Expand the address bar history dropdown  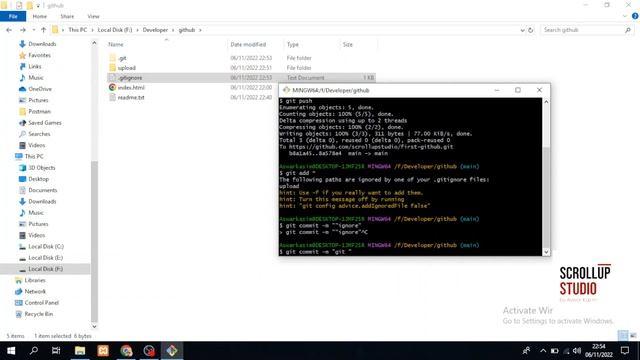pos(522,30)
